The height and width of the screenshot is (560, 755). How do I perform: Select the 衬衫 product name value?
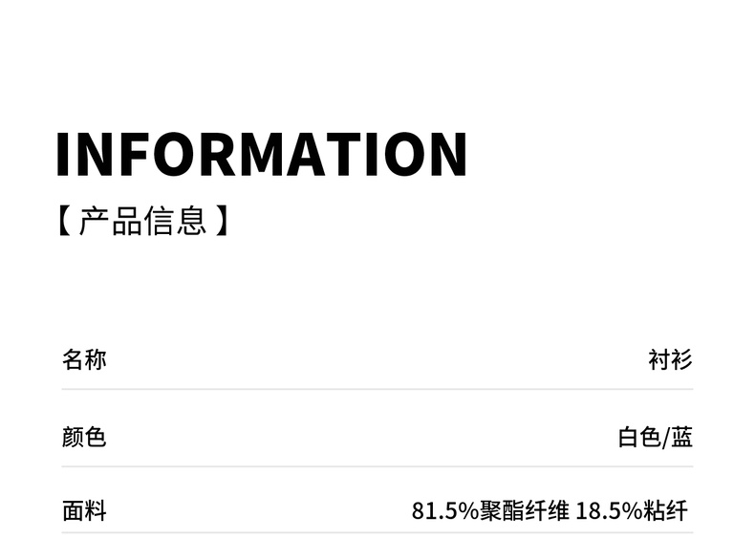pyautogui.click(x=670, y=360)
